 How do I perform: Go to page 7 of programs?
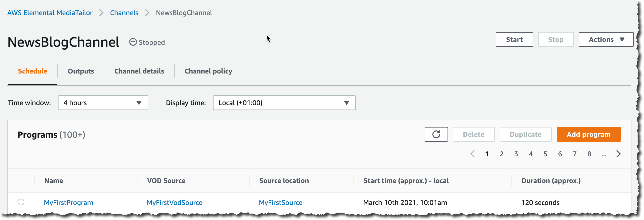pyautogui.click(x=575, y=154)
